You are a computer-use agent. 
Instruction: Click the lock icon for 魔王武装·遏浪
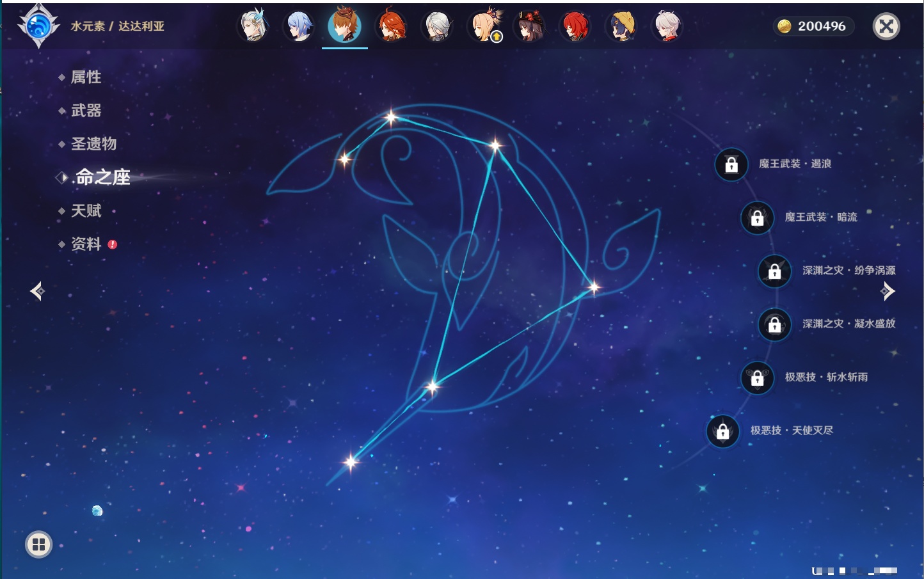[731, 164]
